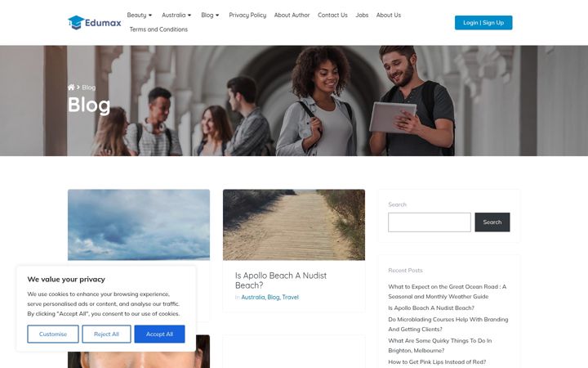Screen dimensions: 588x368
Task: Go to Contact Us
Action: 332,15
